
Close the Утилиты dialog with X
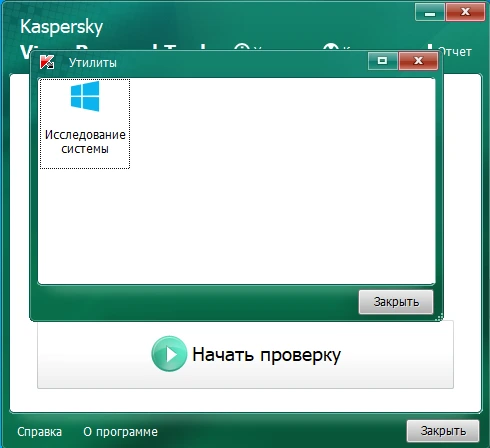point(418,61)
